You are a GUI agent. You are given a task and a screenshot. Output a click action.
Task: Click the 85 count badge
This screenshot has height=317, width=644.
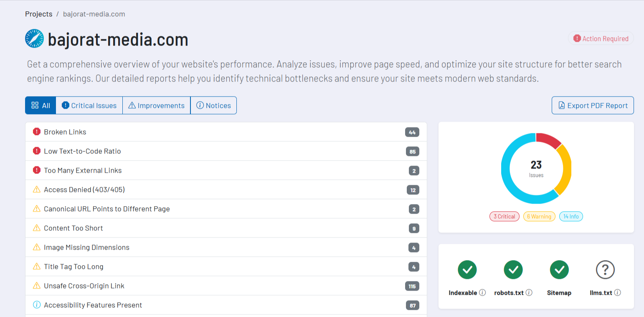point(413,152)
